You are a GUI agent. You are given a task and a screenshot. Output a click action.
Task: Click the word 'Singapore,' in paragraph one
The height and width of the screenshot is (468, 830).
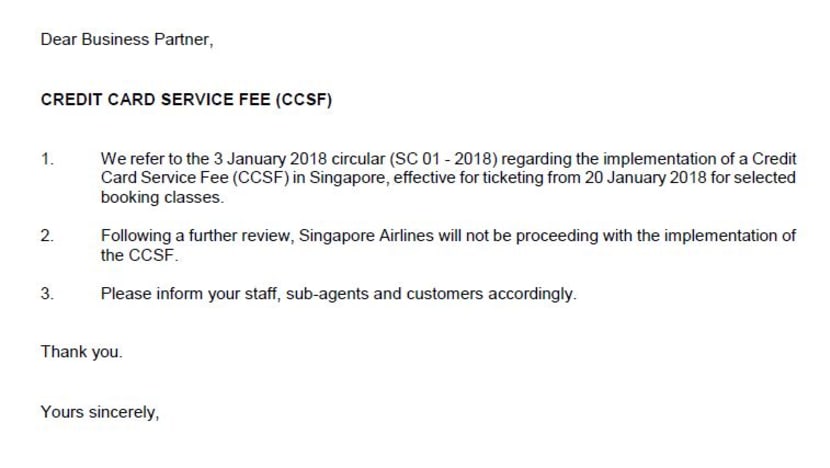349,178
